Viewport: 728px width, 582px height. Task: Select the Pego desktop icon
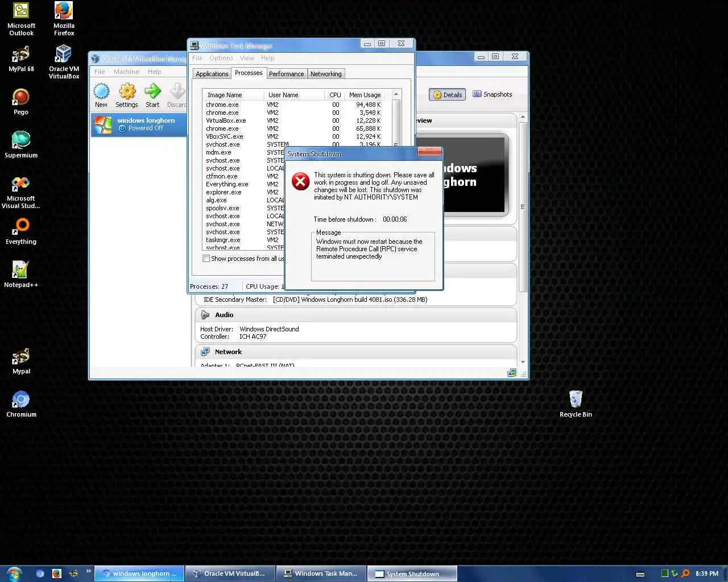(x=21, y=102)
